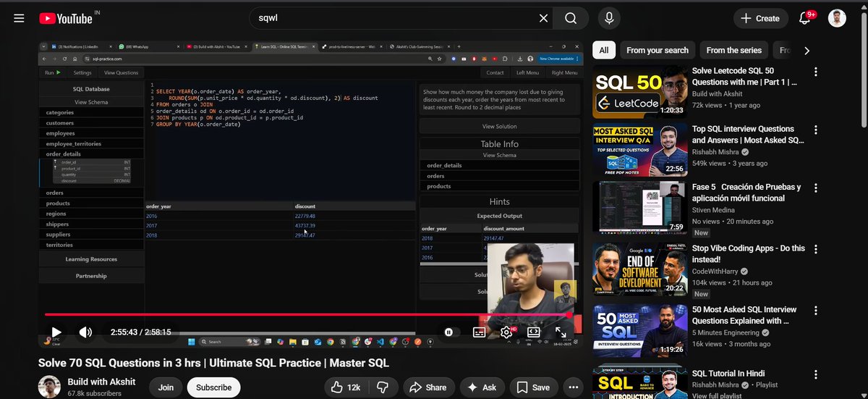Open 50 Most Asked SQL thumbnail
The width and height of the screenshot is (868, 399).
(639, 330)
